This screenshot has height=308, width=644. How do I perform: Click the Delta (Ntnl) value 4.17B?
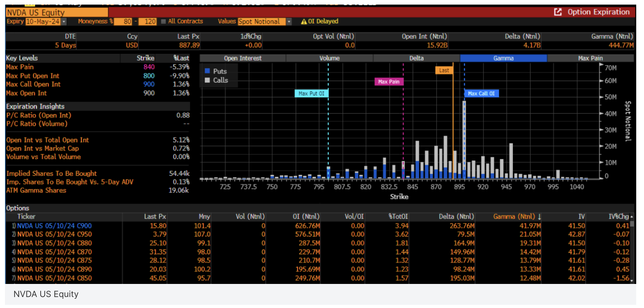click(x=532, y=45)
